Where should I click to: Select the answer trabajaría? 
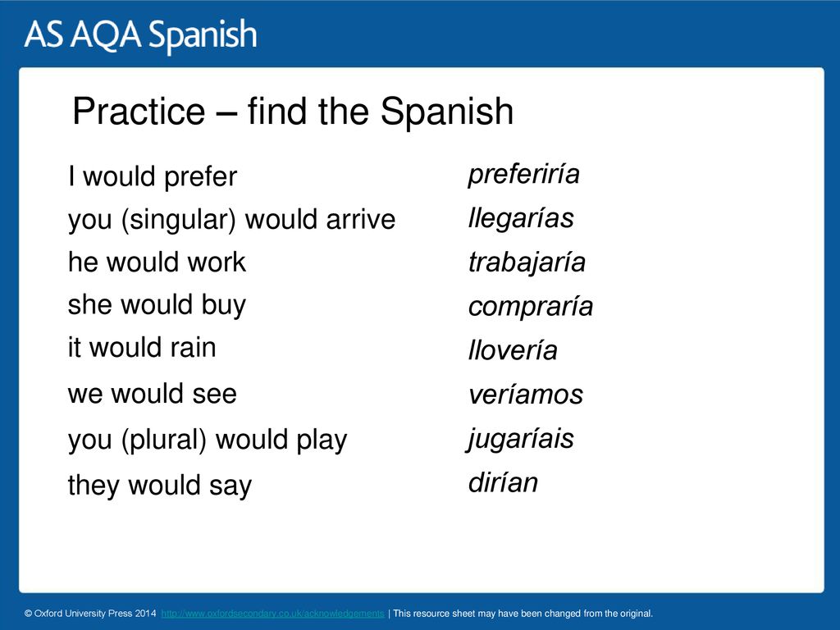pyautogui.click(x=527, y=263)
